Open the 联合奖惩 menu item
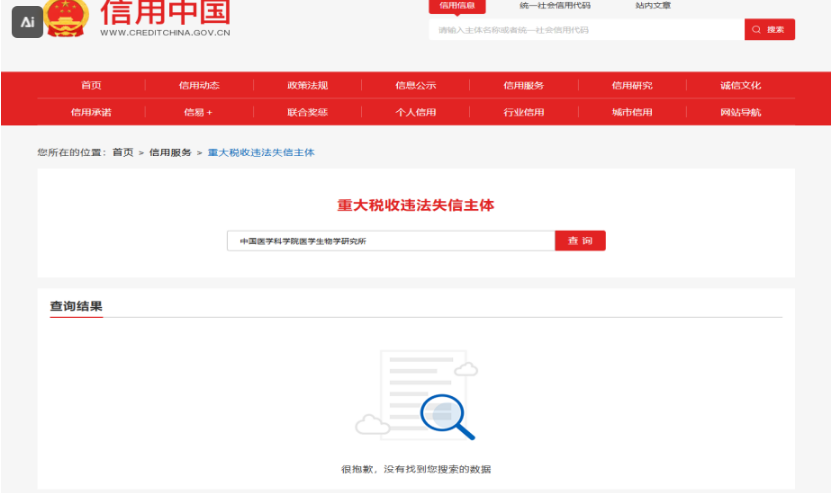Viewport: 834px width, 495px height. pos(307,112)
